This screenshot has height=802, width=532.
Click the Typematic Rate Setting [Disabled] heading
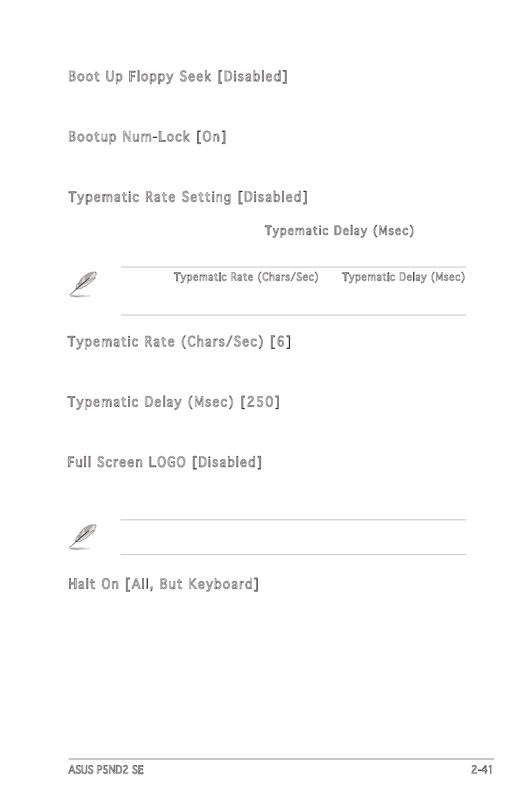pos(188,197)
